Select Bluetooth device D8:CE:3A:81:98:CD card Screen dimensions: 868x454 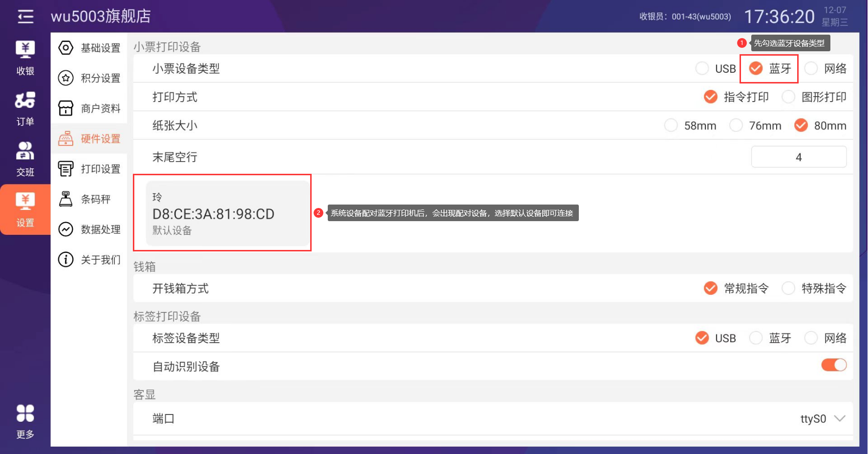click(228, 213)
